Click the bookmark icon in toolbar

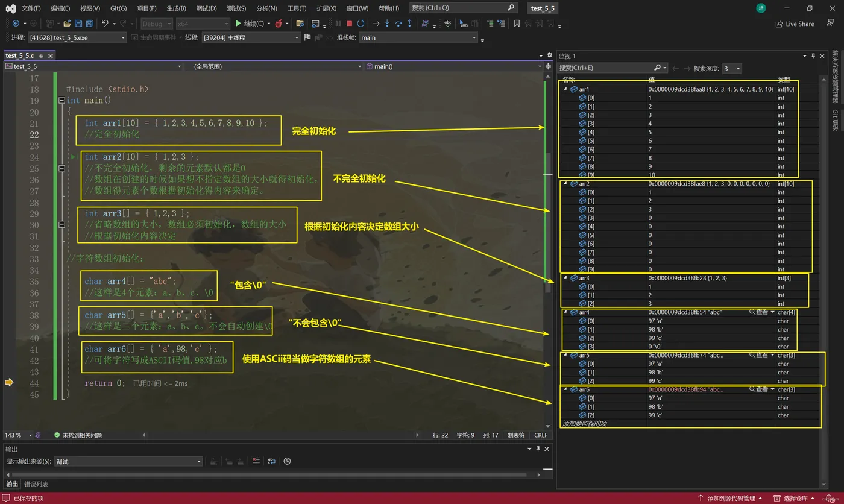(517, 24)
